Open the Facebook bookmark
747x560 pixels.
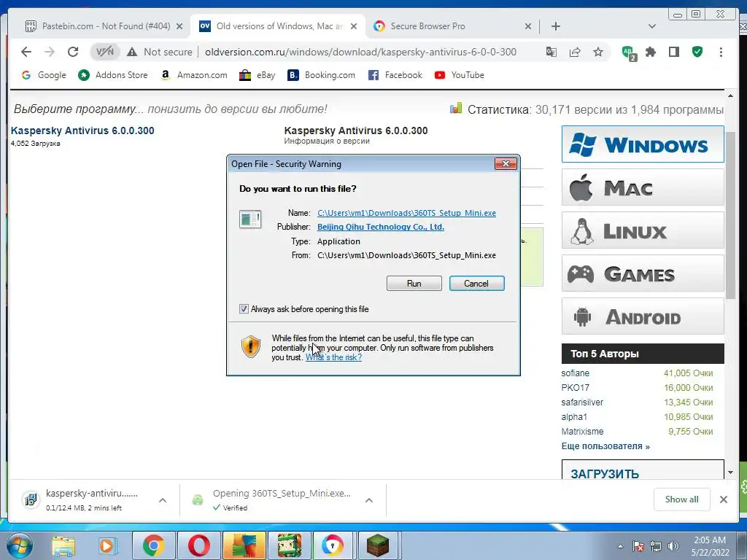395,75
